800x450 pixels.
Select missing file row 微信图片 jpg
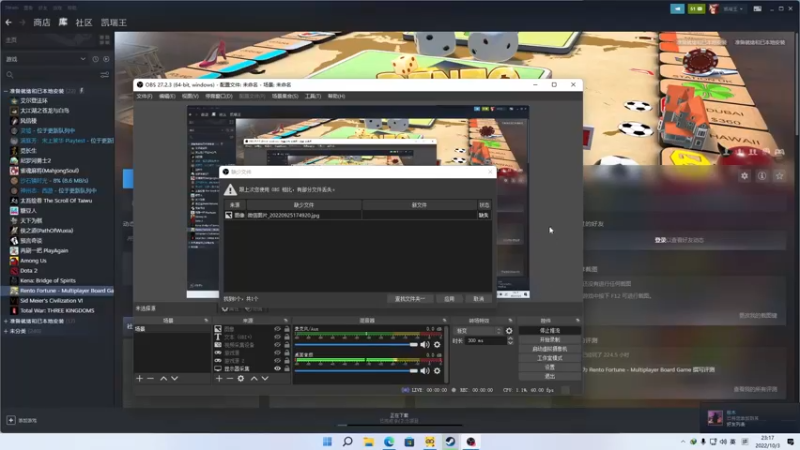(358, 215)
